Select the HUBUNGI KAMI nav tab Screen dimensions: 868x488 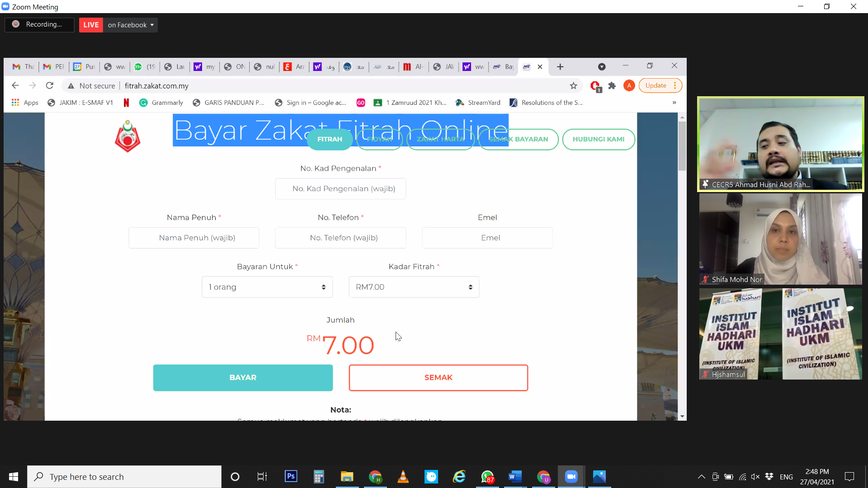coord(598,139)
